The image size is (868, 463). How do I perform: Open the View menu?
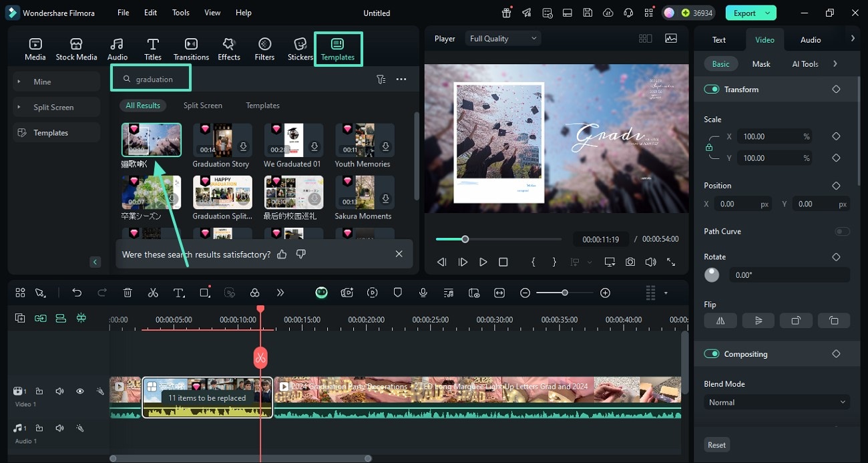pyautogui.click(x=212, y=13)
